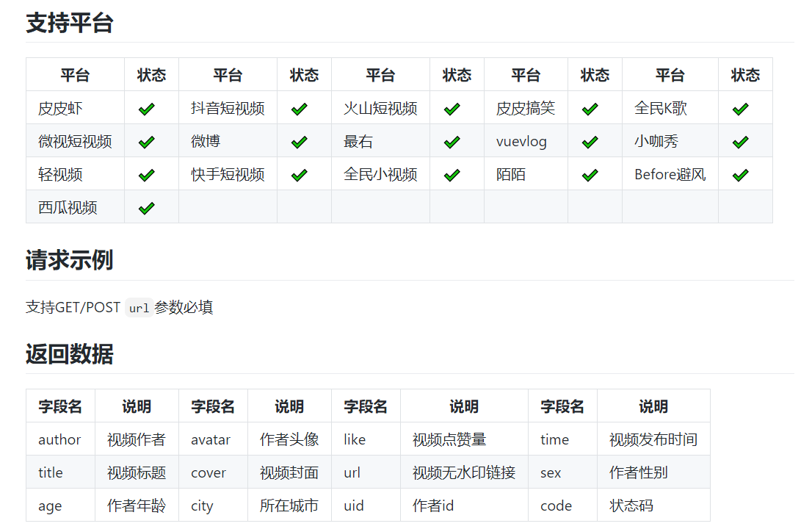Click the 返回数据 section heading
Image resolution: width=812 pixels, height=529 pixels.
coord(70,354)
